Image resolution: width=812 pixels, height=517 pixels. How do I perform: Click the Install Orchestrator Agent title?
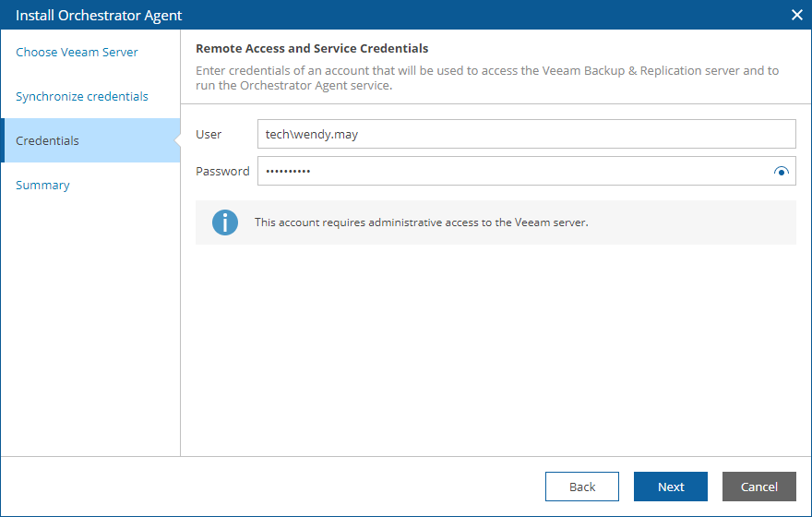pyautogui.click(x=99, y=15)
